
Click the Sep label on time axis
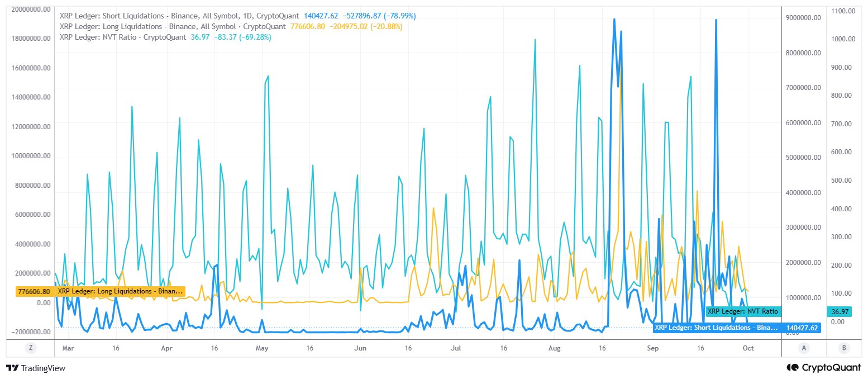click(653, 348)
